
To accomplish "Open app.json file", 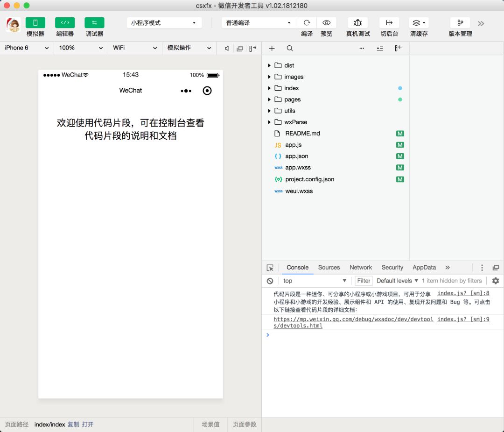I will click(x=335, y=156).
